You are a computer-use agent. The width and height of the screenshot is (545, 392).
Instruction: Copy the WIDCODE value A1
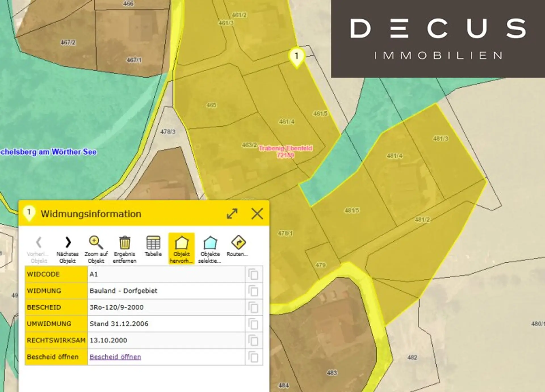click(253, 274)
